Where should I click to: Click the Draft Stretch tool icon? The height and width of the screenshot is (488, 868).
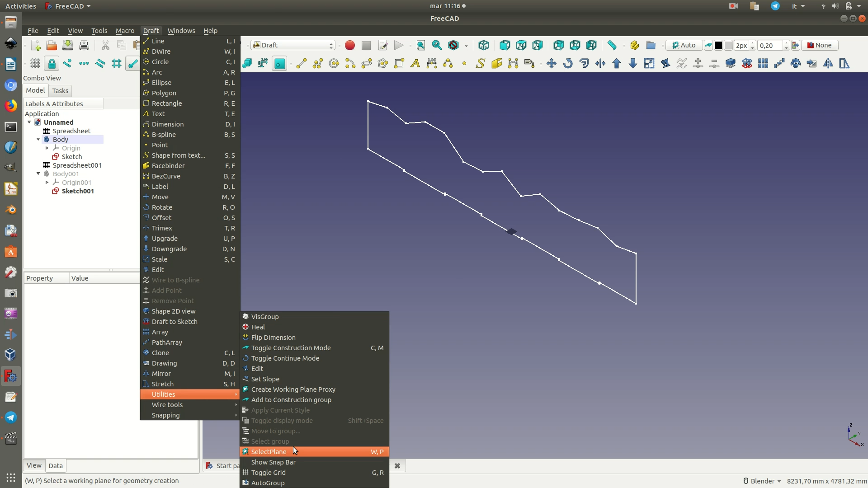click(844, 63)
